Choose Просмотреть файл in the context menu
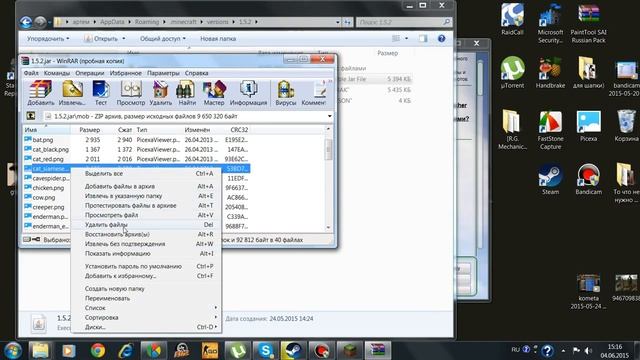Image resolution: width=640 pixels, height=360 pixels. [x=146, y=215]
